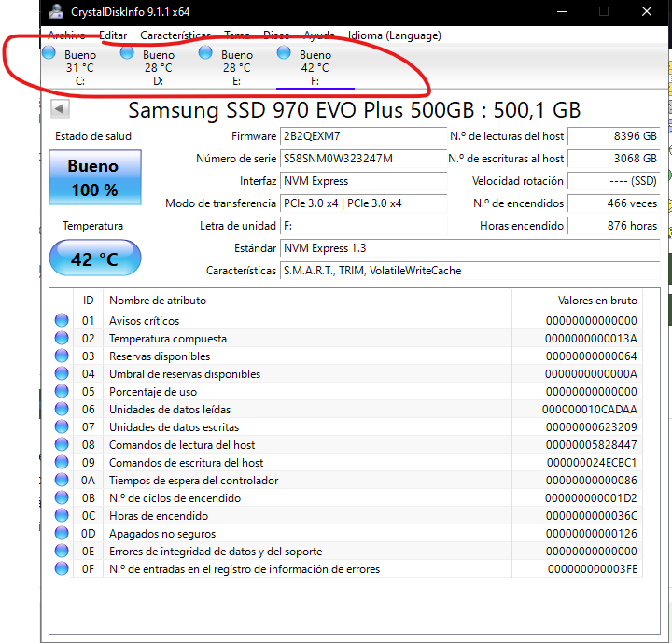Click the Firmware field 2B2QEXM7
This screenshot has height=643, width=672.
point(363,136)
